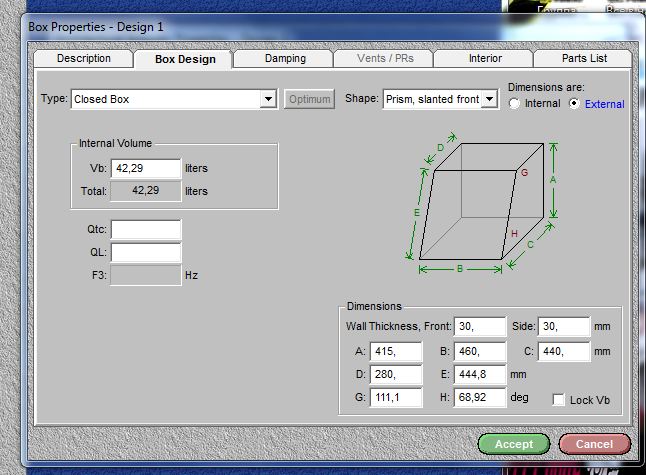Click the Vb volume input field

click(146, 169)
